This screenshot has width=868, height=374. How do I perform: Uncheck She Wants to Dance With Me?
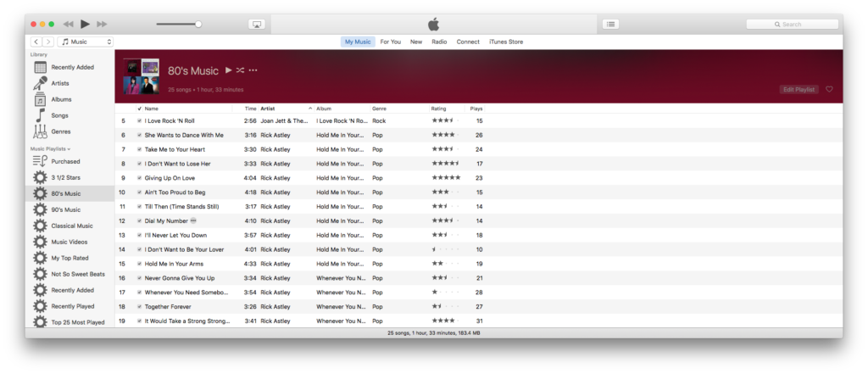coord(140,135)
